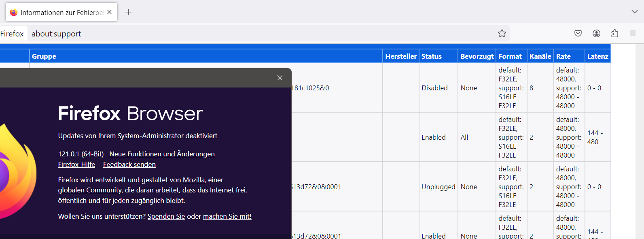This screenshot has height=239, width=644.
Task: Open the globalen Community link
Action: pyautogui.click(x=90, y=190)
